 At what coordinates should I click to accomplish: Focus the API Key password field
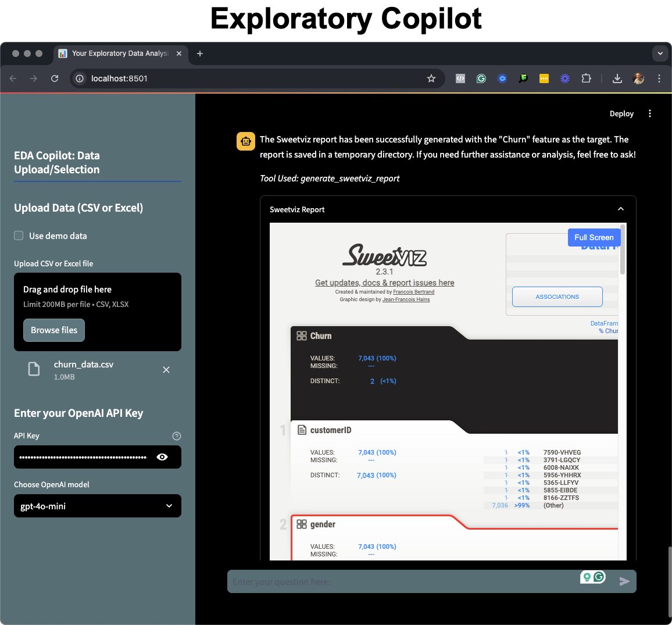[x=84, y=457]
